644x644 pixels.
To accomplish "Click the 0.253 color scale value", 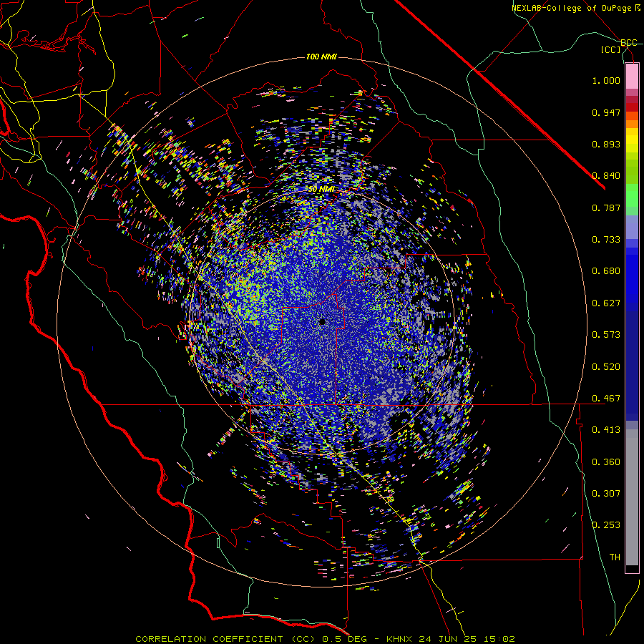I will pos(606,525).
